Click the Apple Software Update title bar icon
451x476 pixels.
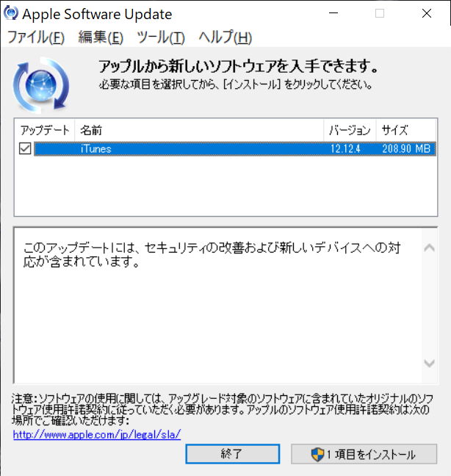pyautogui.click(x=10, y=13)
